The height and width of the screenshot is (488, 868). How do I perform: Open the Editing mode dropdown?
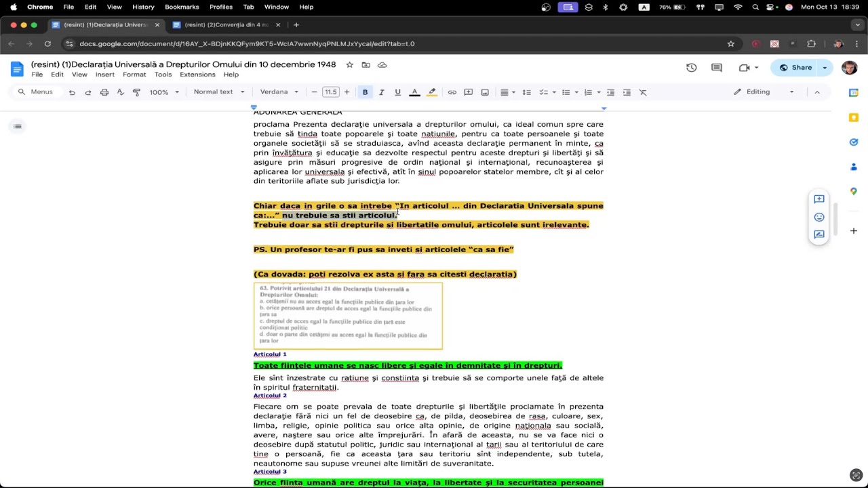[764, 92]
